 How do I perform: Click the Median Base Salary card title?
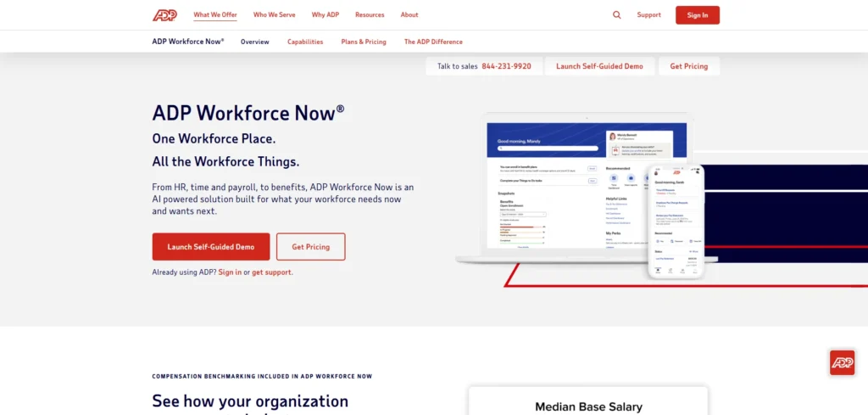coord(588,407)
